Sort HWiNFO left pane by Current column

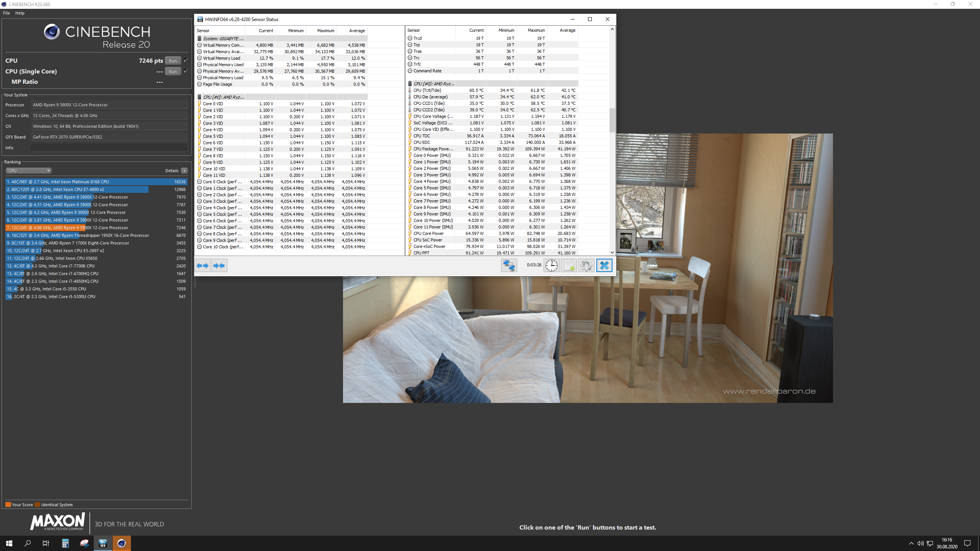pyautogui.click(x=260, y=31)
